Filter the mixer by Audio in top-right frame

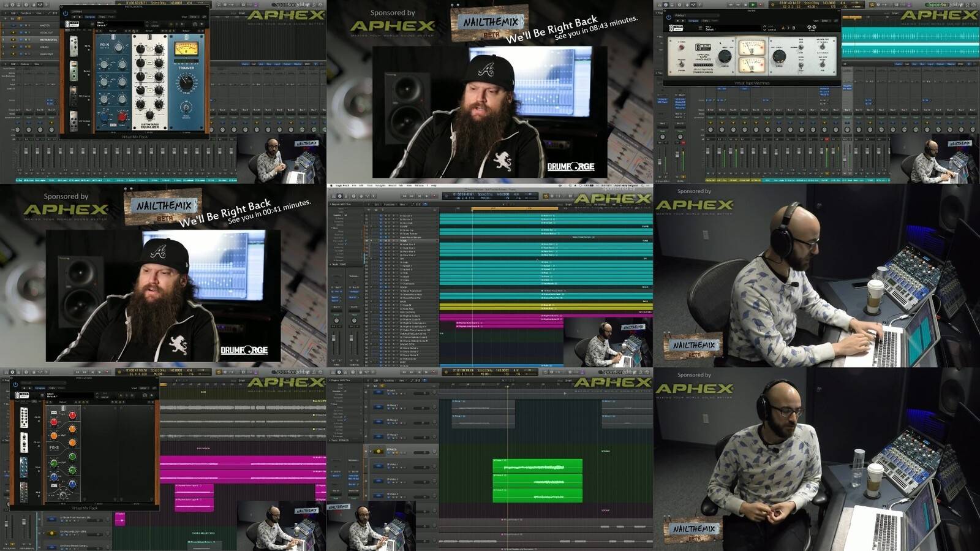[900, 64]
